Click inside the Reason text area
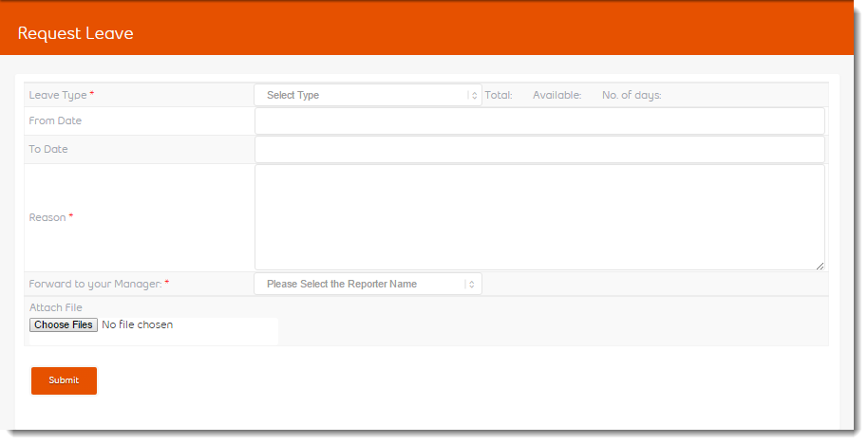Viewport: 868px width, 444px height. pos(539,217)
